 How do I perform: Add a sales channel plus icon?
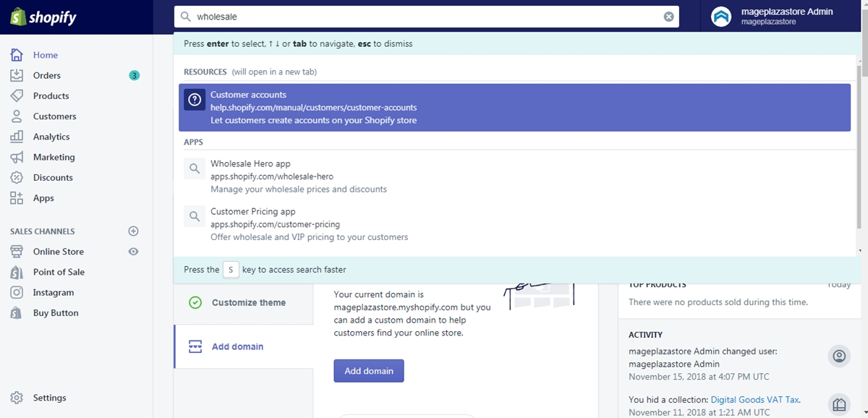(133, 231)
